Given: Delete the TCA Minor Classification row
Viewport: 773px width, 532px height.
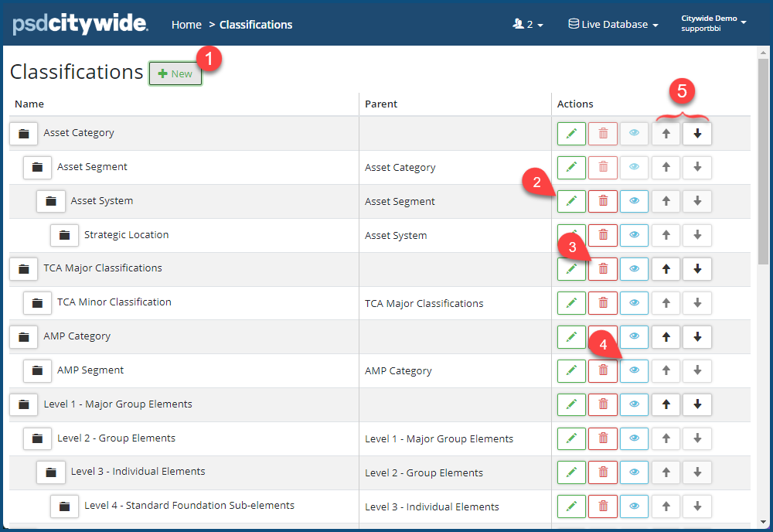Looking at the screenshot, I should [603, 303].
